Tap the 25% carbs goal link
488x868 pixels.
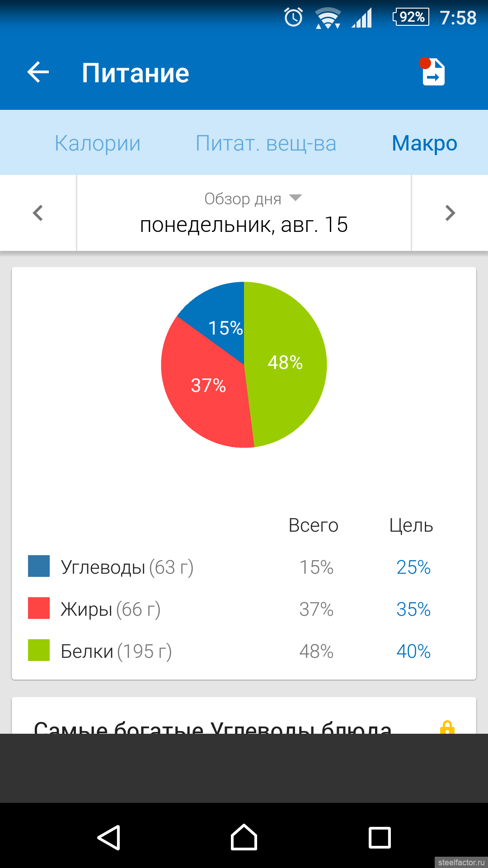point(413,567)
